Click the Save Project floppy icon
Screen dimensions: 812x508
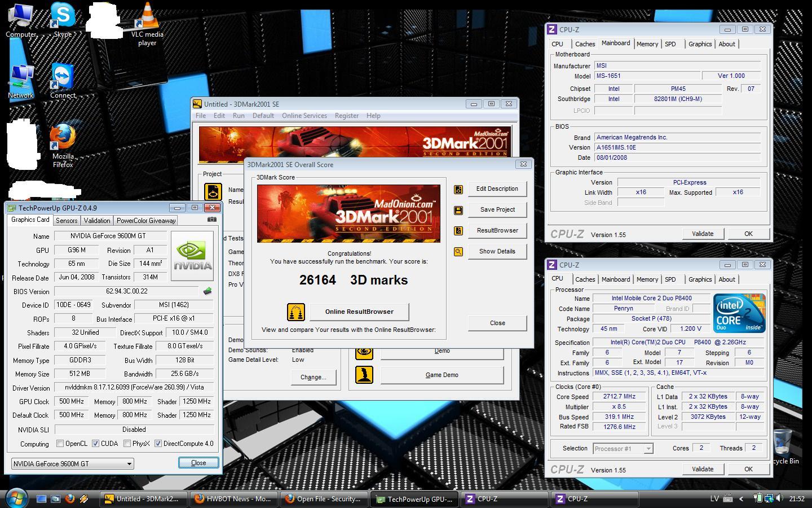tap(458, 210)
